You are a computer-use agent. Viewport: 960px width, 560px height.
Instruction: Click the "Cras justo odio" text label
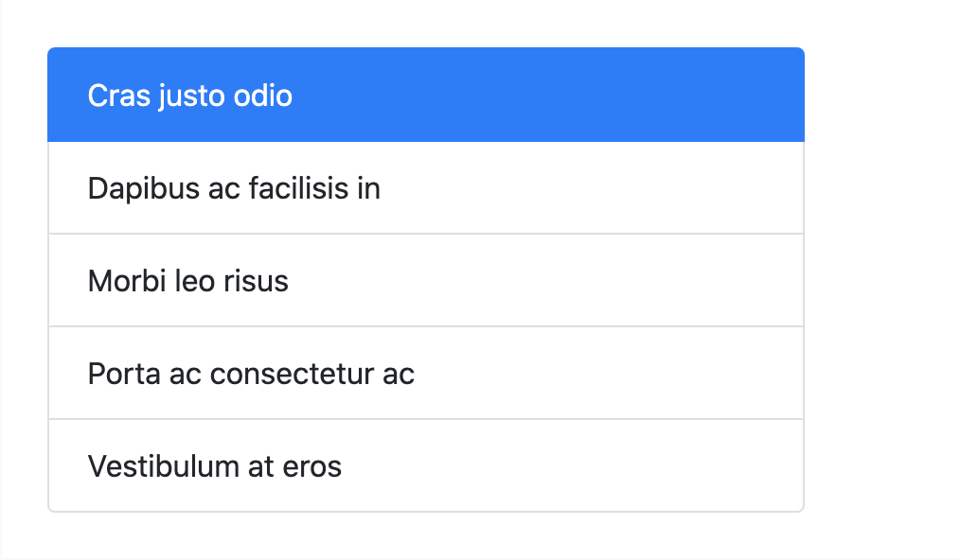pos(190,96)
